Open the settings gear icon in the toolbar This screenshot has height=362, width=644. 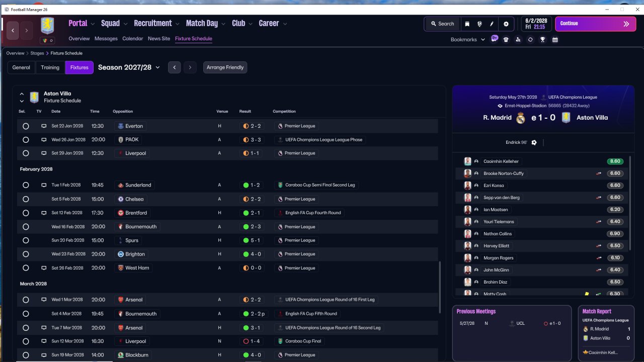[x=506, y=24]
